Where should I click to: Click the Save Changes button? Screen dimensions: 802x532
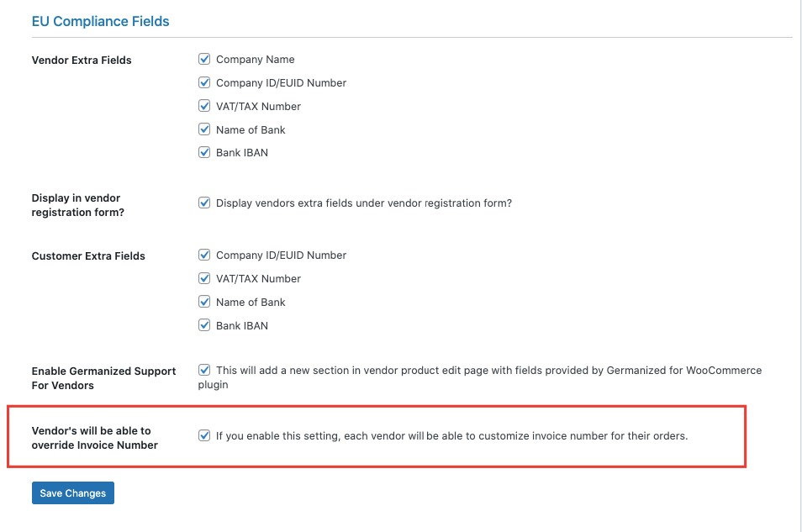tap(72, 493)
